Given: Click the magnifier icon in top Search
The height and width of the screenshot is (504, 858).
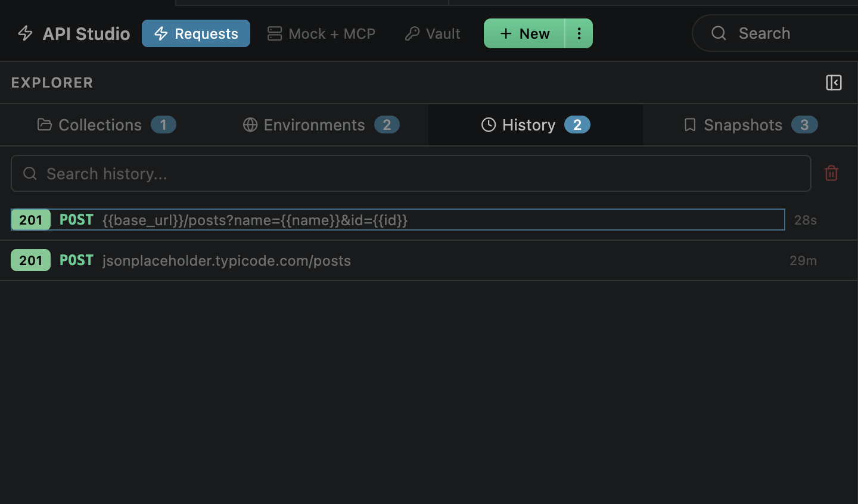Looking at the screenshot, I should click(x=719, y=33).
